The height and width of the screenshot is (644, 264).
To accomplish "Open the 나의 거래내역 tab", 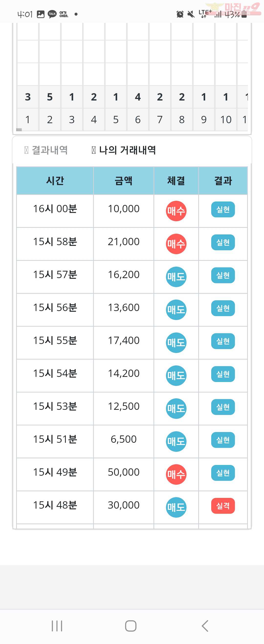I will click(124, 150).
